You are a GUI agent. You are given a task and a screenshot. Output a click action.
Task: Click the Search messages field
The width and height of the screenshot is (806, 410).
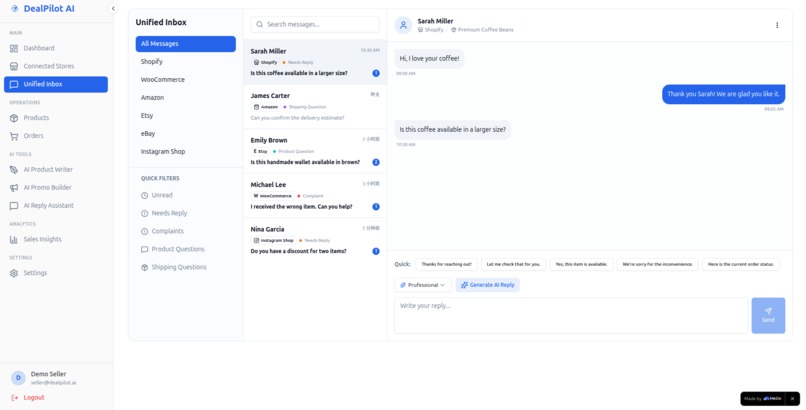pos(315,24)
